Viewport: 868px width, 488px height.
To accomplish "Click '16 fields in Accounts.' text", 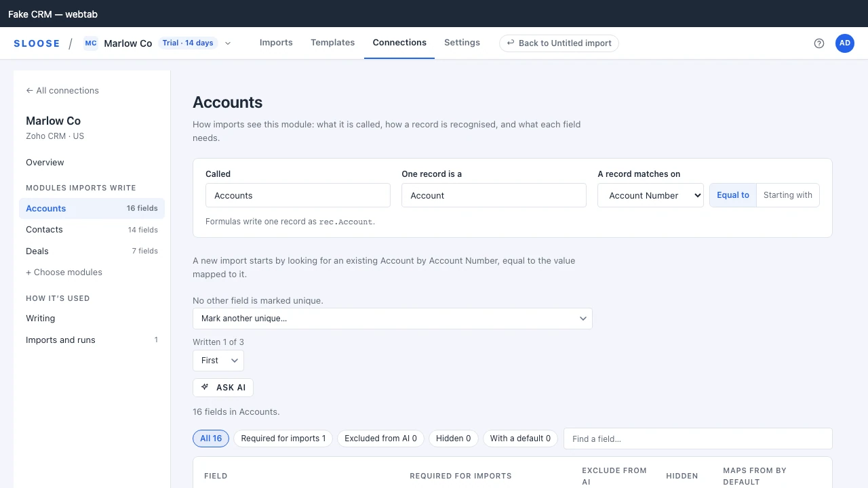I will coord(236,412).
